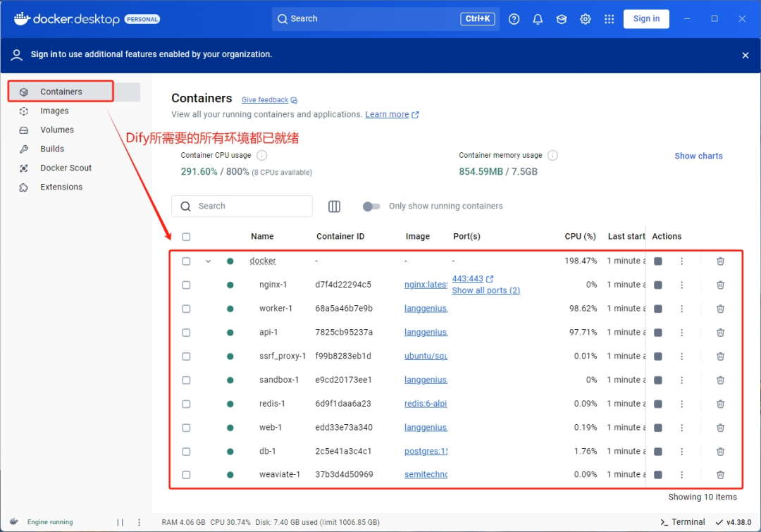Open the notifications bell icon
This screenshot has width=761, height=532.
coord(538,19)
